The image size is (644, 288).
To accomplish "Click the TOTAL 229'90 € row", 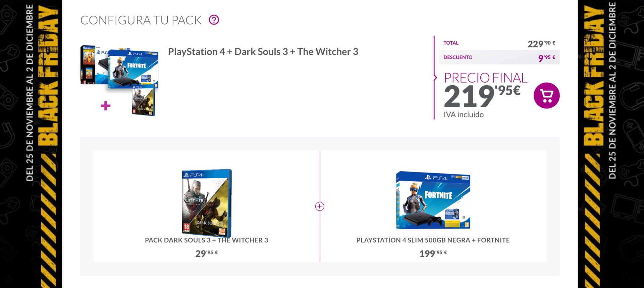I will click(499, 43).
